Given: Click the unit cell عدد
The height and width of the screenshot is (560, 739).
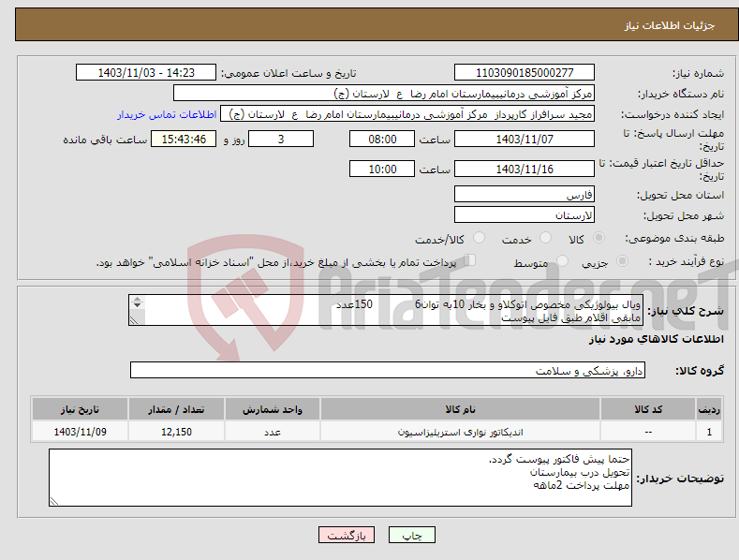Looking at the screenshot, I should point(273,432).
